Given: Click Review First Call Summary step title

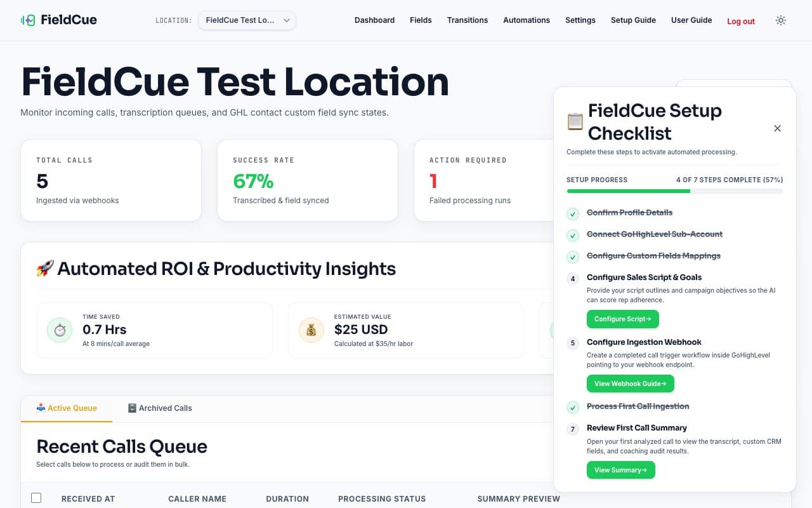Looking at the screenshot, I should (x=637, y=428).
